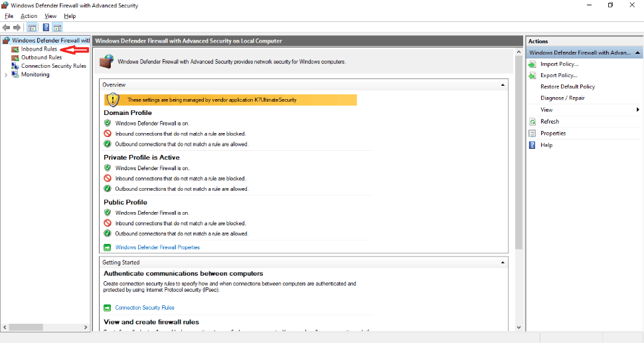The image size is (644, 343).
Task: Click Restore Default Policy action
Action: tap(568, 86)
